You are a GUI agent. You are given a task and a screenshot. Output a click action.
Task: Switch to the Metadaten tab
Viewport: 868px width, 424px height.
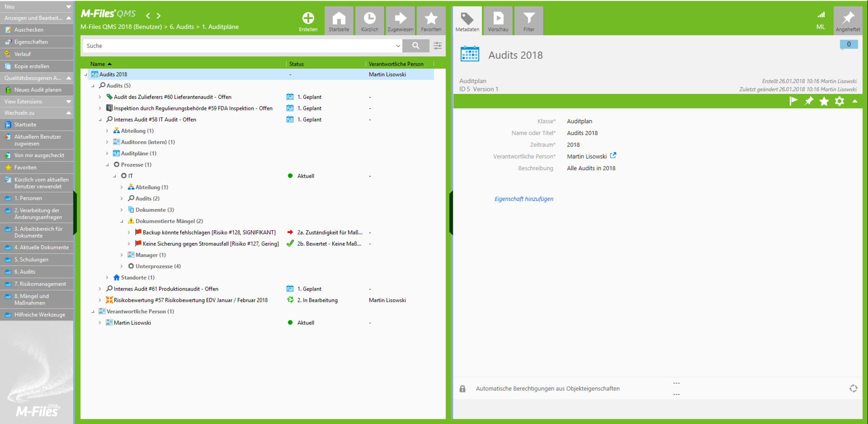(x=467, y=21)
